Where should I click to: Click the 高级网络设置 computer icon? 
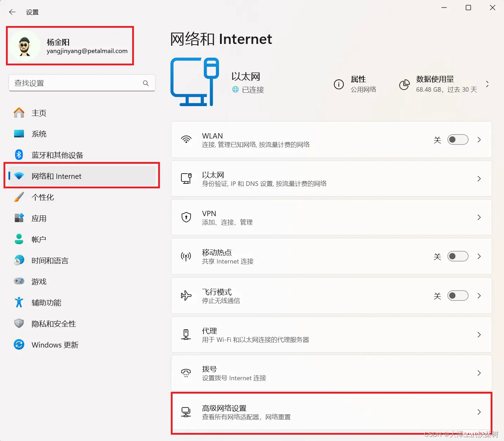(x=186, y=412)
